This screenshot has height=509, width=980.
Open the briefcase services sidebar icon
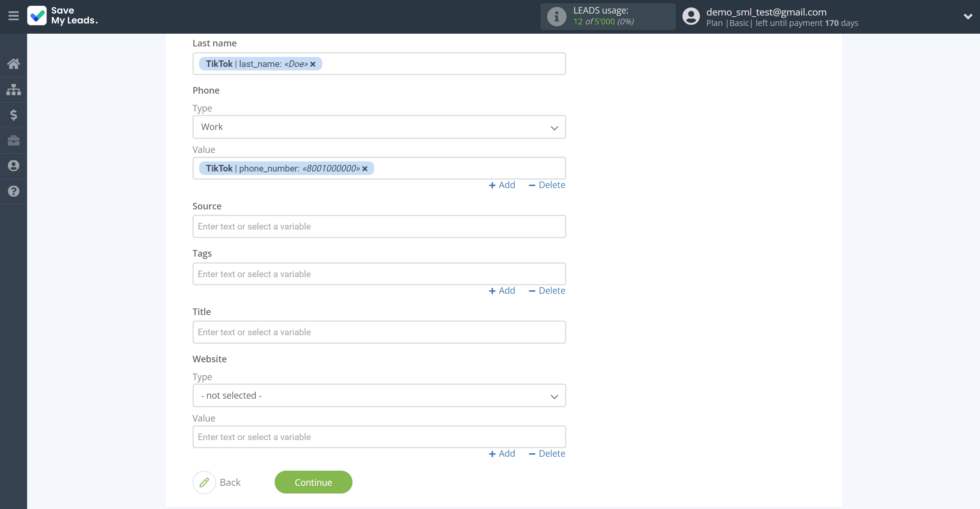[x=14, y=141]
